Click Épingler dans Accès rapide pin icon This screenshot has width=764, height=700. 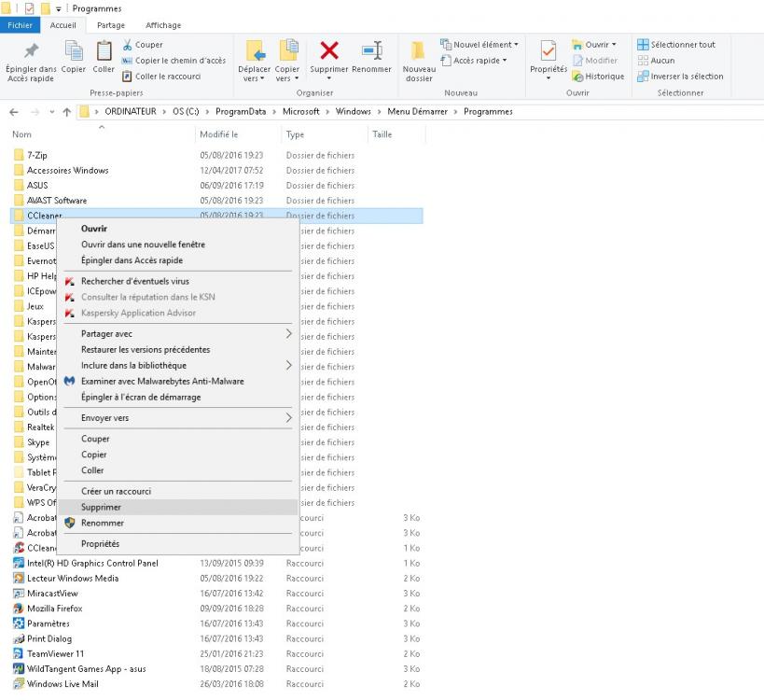click(31, 52)
